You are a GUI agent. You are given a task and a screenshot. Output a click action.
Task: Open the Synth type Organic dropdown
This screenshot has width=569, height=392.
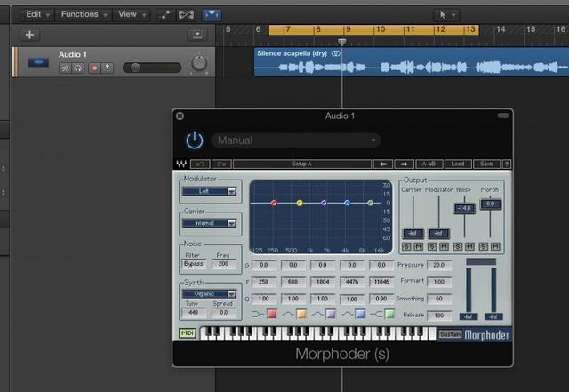tap(209, 293)
